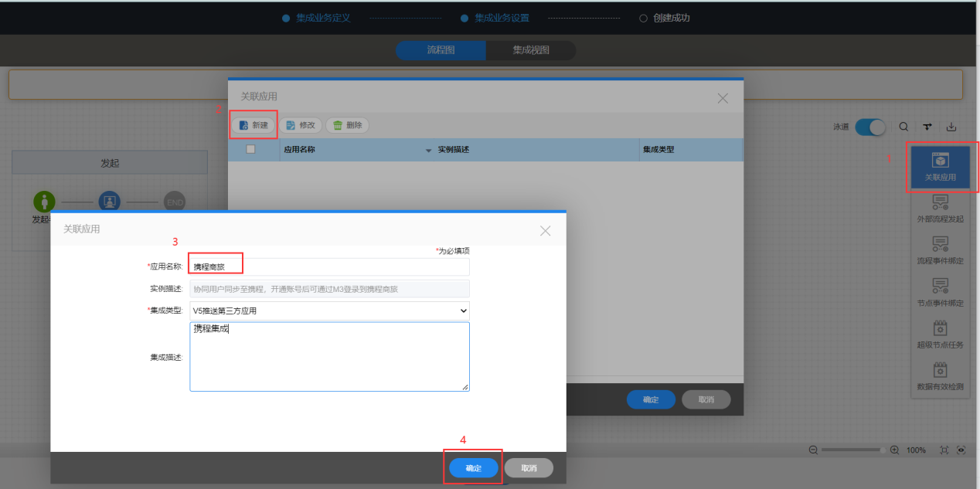Click the 集成描述 text area
The width and height of the screenshot is (980, 489).
click(329, 357)
